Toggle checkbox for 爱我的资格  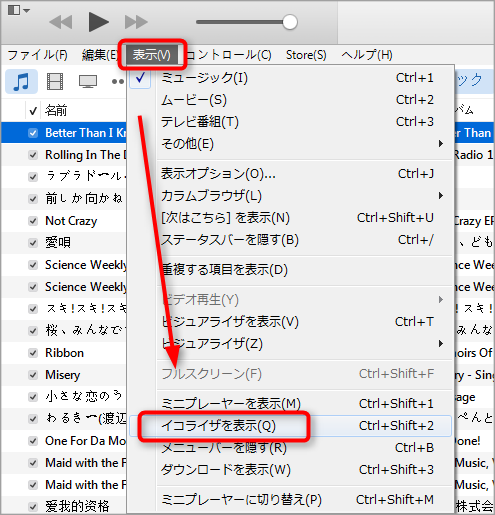tap(33, 507)
